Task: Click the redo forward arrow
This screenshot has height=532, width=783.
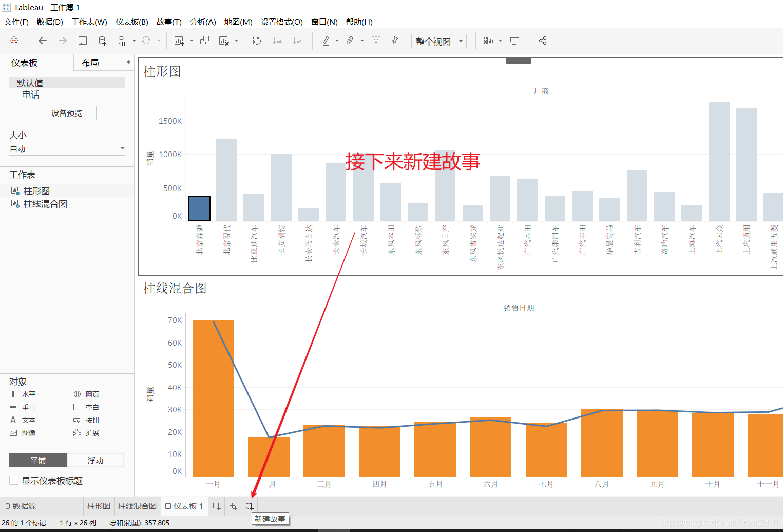Action: tap(62, 41)
